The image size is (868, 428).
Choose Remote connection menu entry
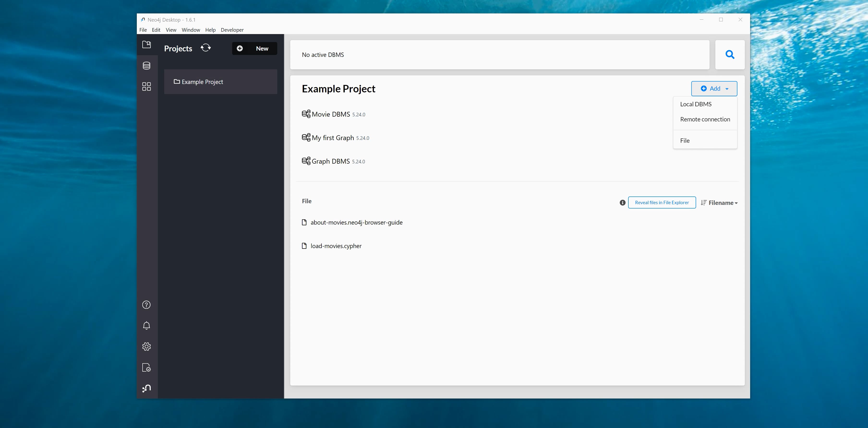click(705, 119)
